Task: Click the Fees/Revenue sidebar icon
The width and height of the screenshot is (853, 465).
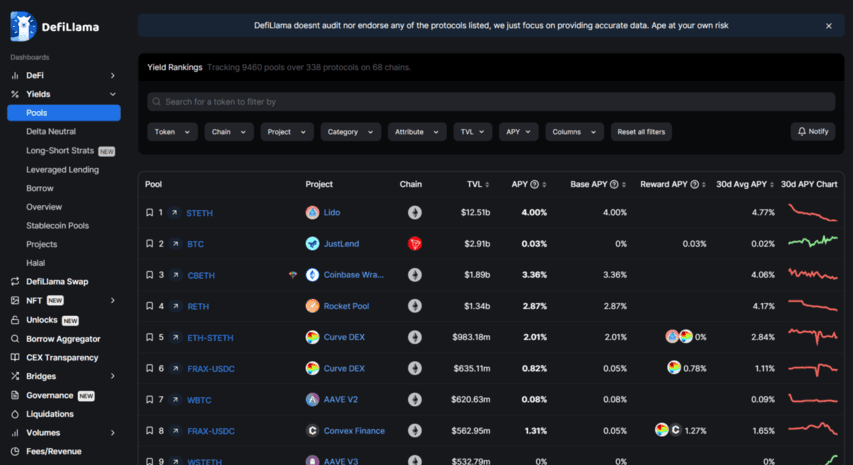Action: (x=15, y=451)
